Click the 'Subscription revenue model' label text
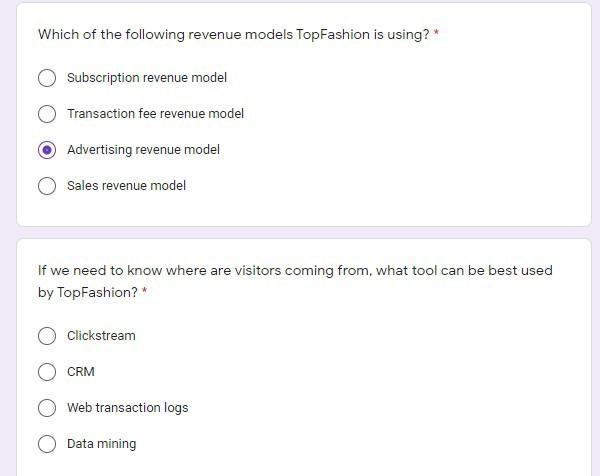Image resolution: width=600 pixels, height=476 pixels. pyautogui.click(x=147, y=78)
